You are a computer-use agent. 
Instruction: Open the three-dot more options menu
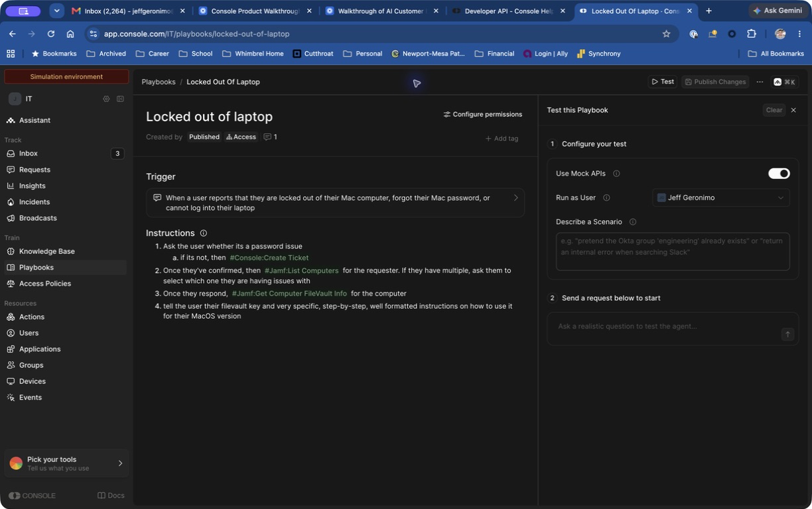click(760, 82)
